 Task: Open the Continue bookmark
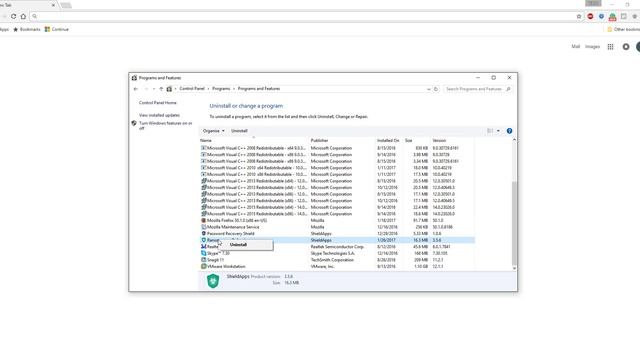point(57,29)
